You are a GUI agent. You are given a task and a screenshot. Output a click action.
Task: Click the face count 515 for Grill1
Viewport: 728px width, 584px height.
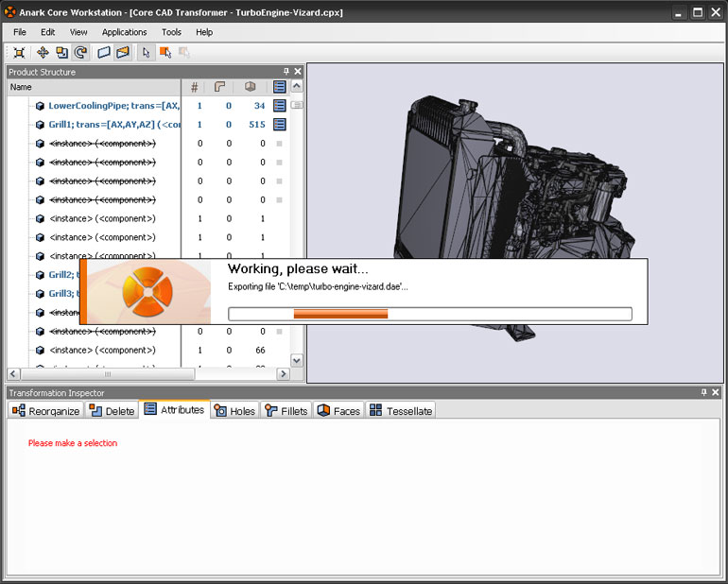[257, 125]
